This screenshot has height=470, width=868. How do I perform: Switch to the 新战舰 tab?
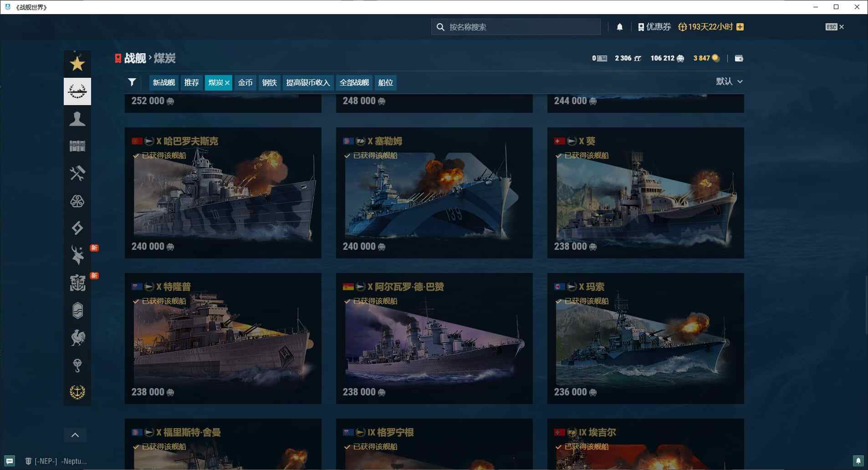[x=163, y=82]
